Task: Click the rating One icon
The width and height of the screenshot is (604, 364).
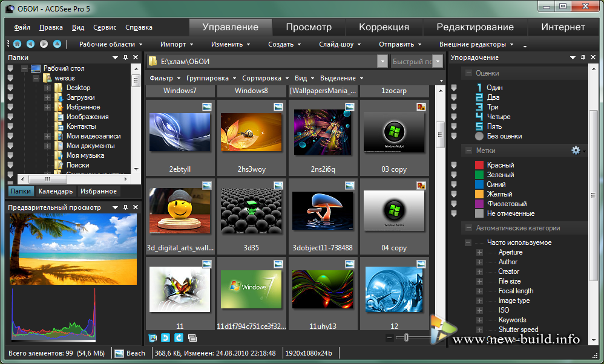Action: point(479,88)
